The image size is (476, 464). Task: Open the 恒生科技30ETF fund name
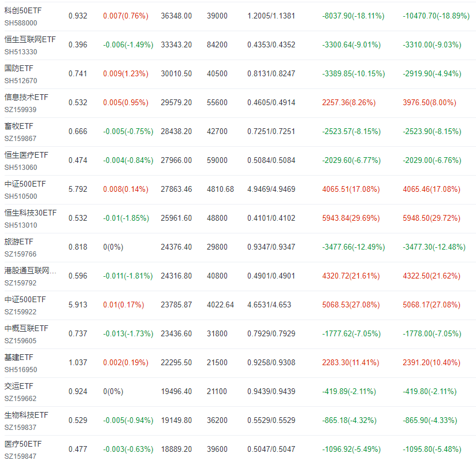[x=31, y=213]
